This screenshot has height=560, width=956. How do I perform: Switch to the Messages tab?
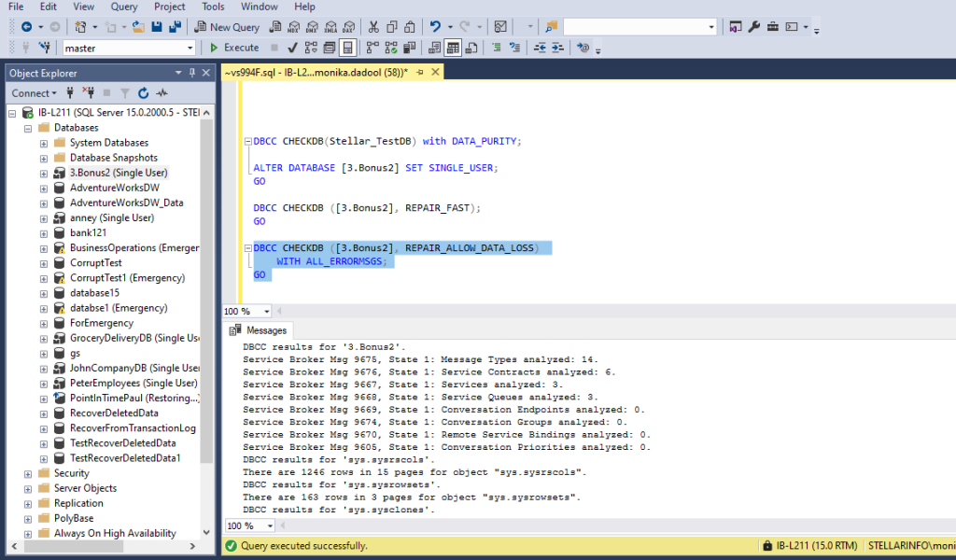tap(260, 329)
